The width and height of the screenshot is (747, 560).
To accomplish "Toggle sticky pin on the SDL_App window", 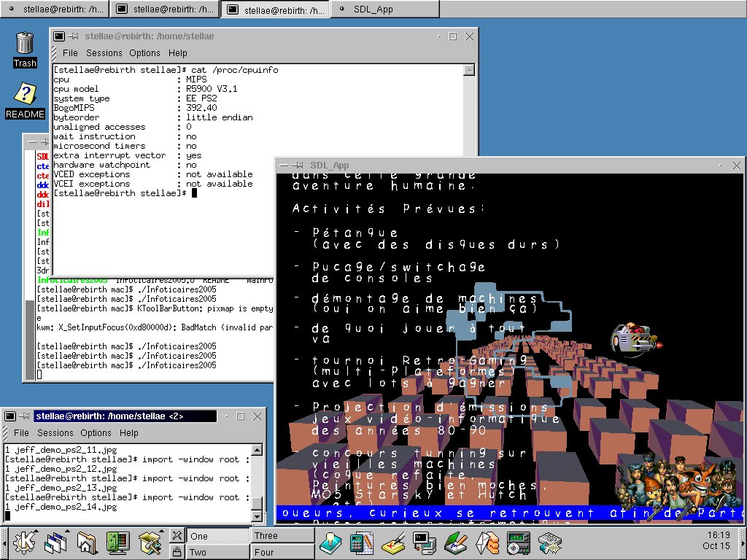I will tap(298, 166).
